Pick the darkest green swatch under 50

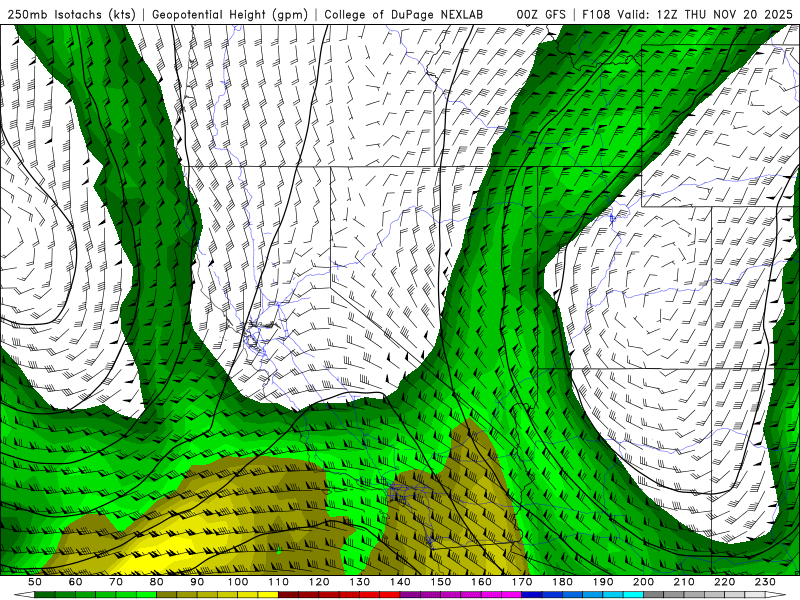(x=45, y=595)
